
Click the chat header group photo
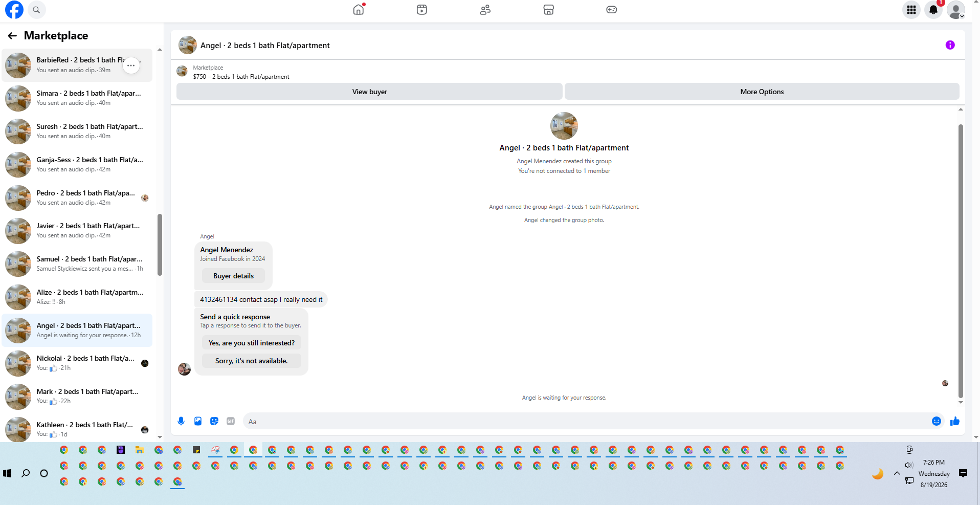click(x=188, y=45)
